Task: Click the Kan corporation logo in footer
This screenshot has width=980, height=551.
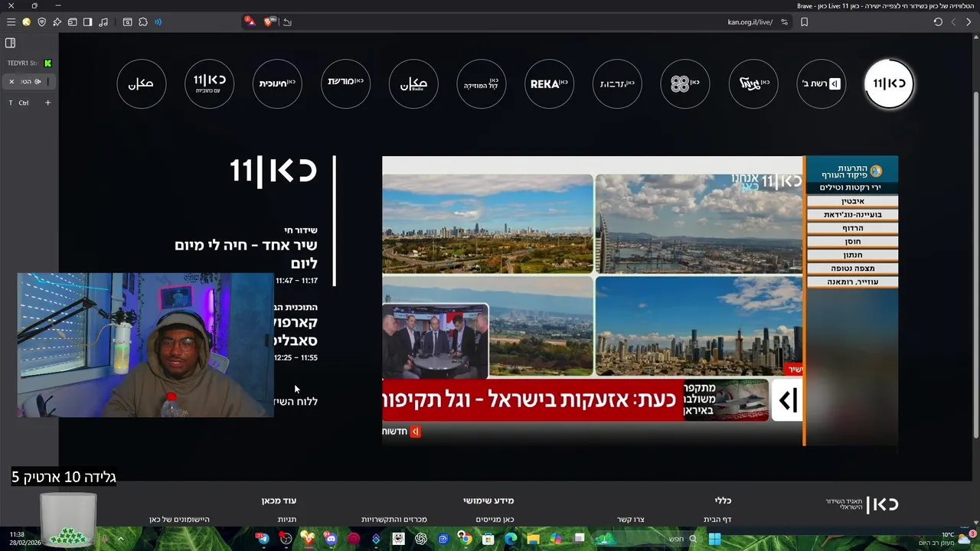Action: pos(862,504)
